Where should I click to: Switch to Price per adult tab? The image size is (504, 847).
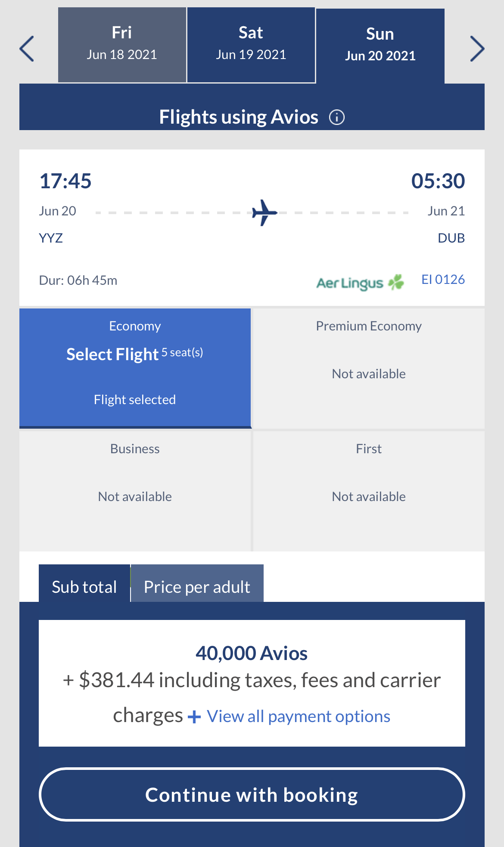click(x=197, y=587)
